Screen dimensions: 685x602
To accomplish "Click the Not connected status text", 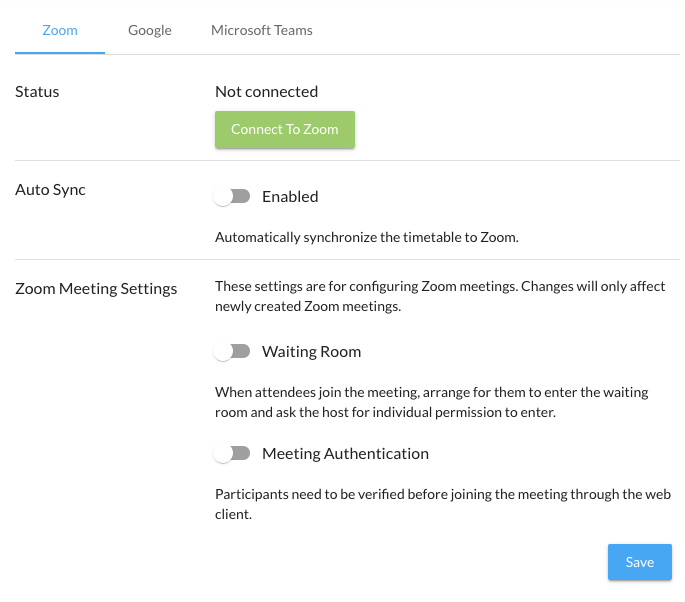I will click(266, 92).
